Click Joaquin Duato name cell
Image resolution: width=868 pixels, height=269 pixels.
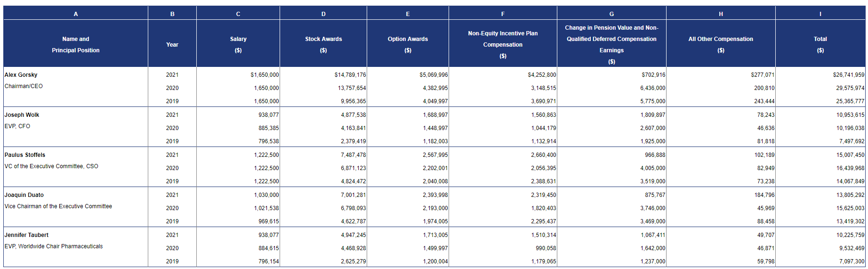(24, 195)
